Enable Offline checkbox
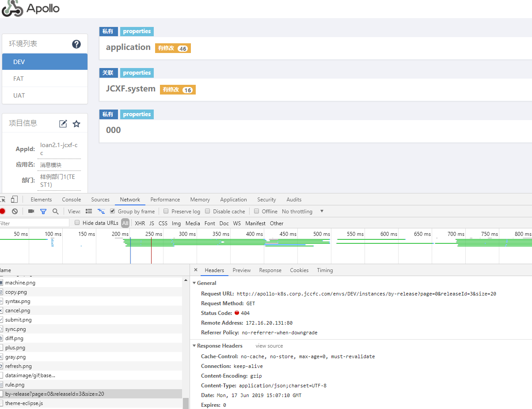532x409 pixels. [x=256, y=211]
